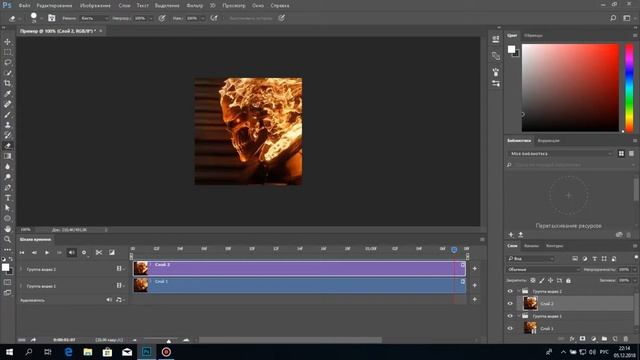
Task: Open the brush settings panel icon
Action: point(51,18)
